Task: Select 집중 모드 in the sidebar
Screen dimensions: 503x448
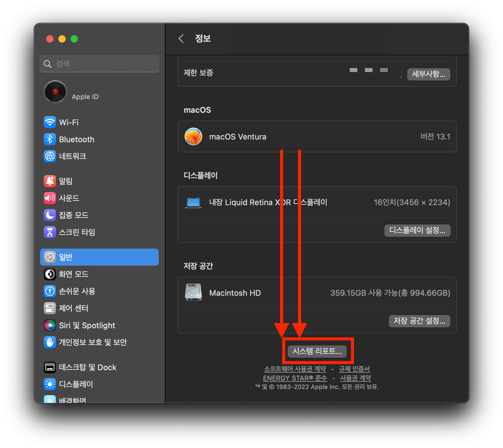Action: (x=99, y=215)
